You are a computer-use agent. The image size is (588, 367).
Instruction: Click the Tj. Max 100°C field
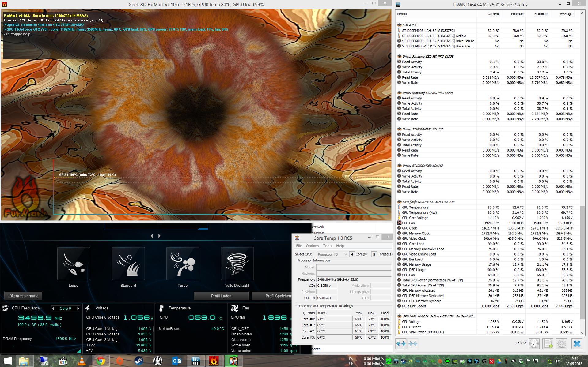(334, 313)
